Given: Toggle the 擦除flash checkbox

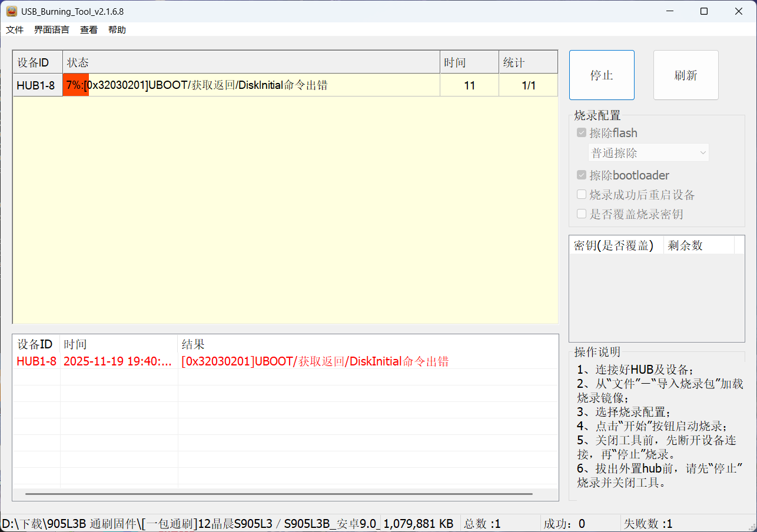Looking at the screenshot, I should [x=582, y=133].
